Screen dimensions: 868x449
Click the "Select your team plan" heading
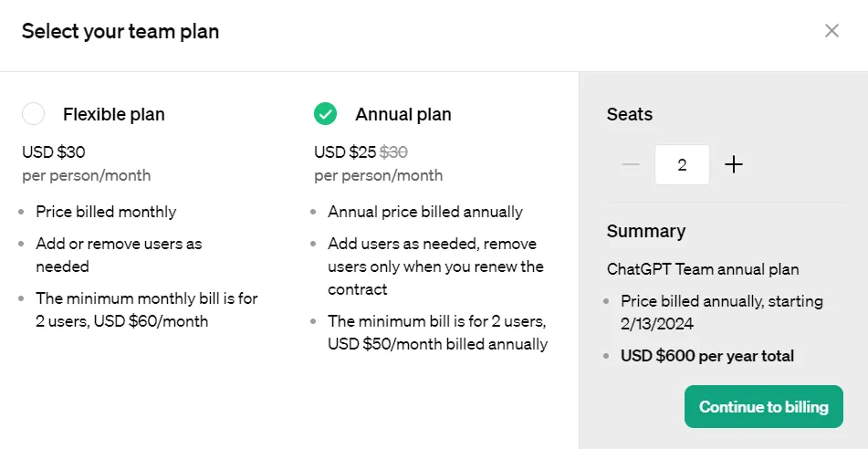[120, 32]
